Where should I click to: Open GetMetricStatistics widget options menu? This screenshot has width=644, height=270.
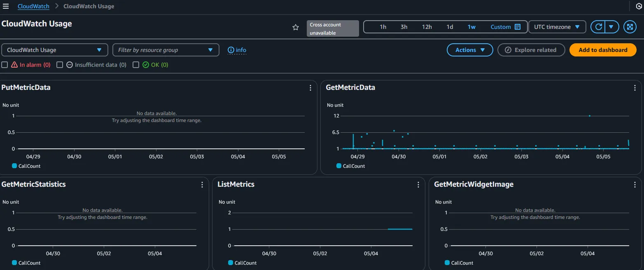[202, 185]
